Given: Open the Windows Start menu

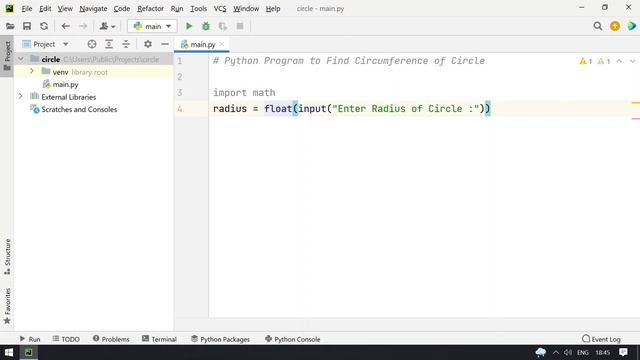Looking at the screenshot, I should [9, 352].
